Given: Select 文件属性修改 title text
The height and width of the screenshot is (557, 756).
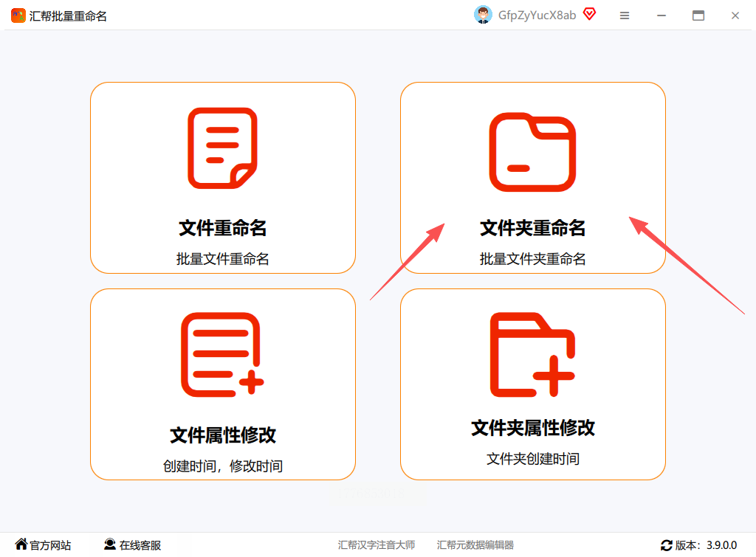Looking at the screenshot, I should tap(223, 435).
